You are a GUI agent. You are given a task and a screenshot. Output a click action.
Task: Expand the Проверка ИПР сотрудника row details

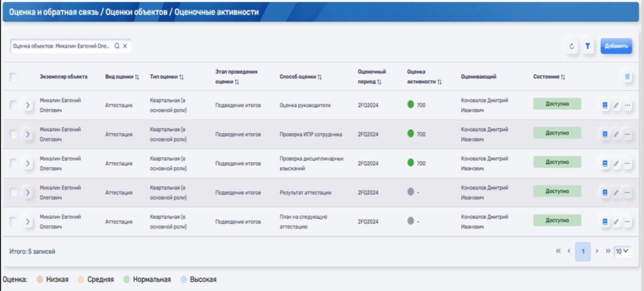coord(28,134)
